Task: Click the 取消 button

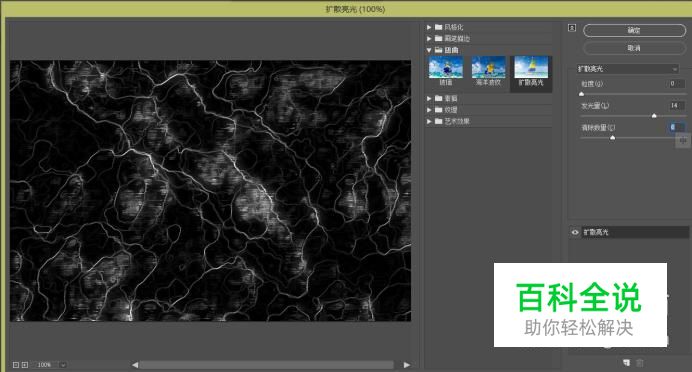Action: pyautogui.click(x=634, y=48)
